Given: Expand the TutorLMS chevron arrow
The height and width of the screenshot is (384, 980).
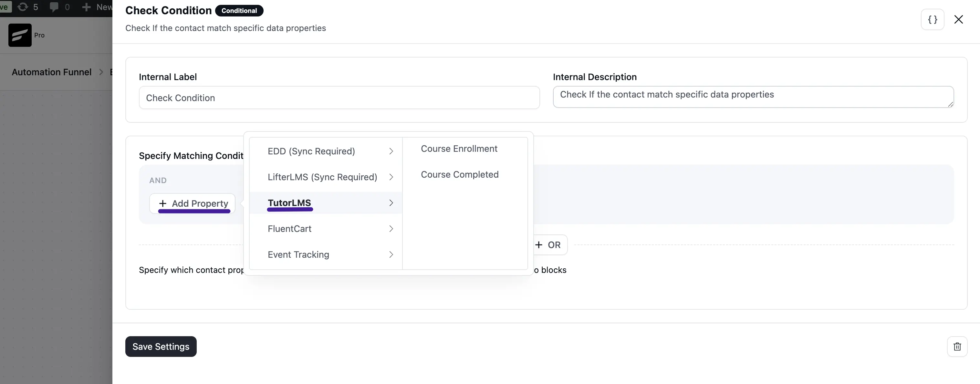Looking at the screenshot, I should tap(391, 203).
